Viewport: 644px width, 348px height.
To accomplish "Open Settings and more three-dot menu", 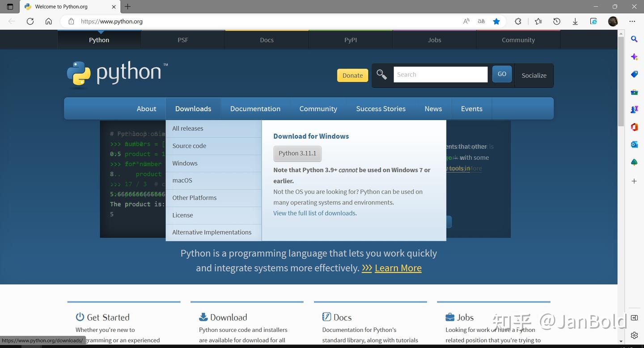I will pos(632,21).
